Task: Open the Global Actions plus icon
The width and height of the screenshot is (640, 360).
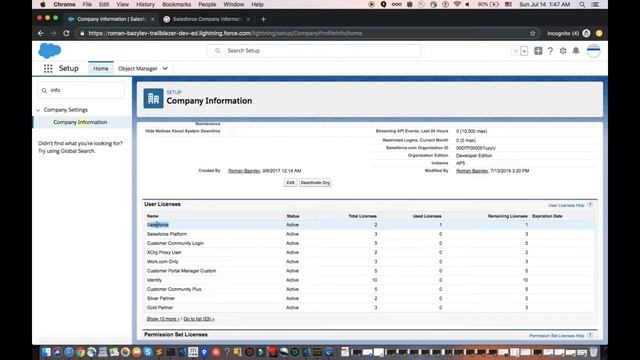Action: (x=538, y=51)
